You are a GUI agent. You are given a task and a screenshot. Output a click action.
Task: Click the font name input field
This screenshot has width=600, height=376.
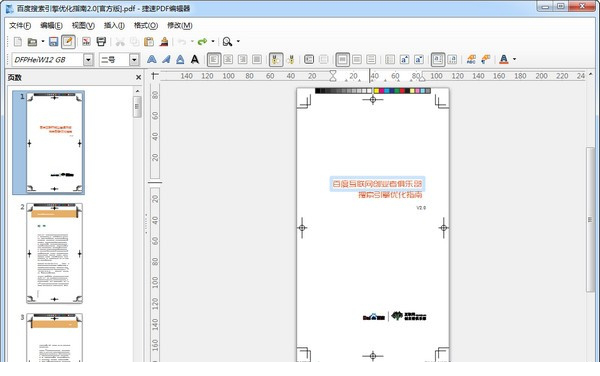[x=47, y=60]
